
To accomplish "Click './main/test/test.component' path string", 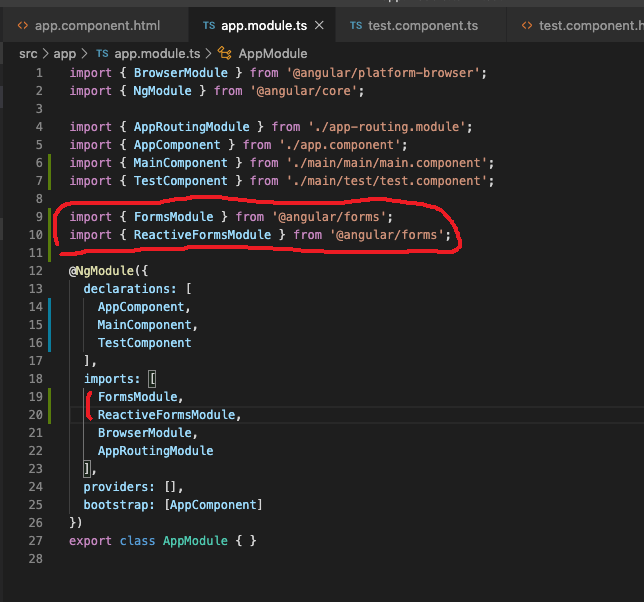I will point(389,181).
